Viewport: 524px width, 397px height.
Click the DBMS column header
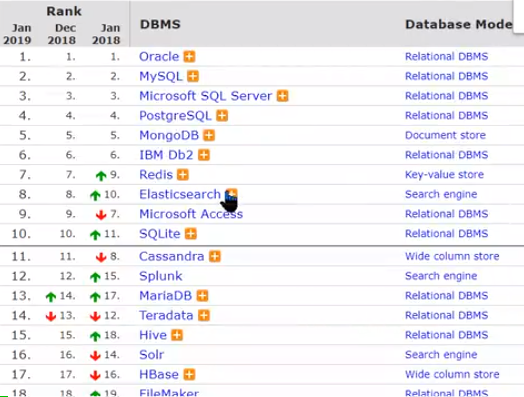(160, 24)
